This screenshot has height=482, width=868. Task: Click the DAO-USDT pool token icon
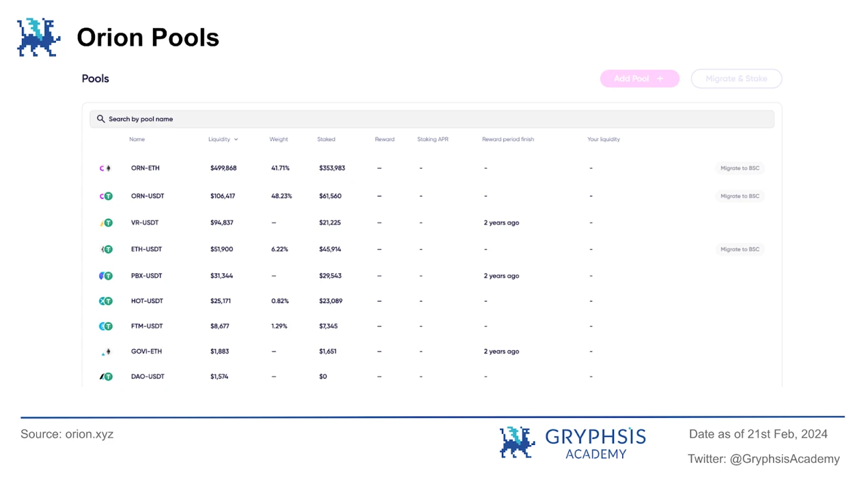[106, 377]
